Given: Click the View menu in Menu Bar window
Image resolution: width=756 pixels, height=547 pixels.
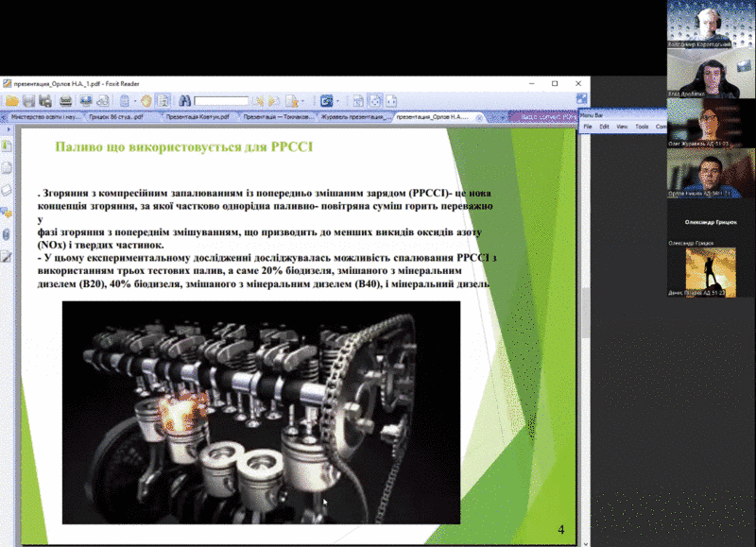Looking at the screenshot, I should pos(622,127).
